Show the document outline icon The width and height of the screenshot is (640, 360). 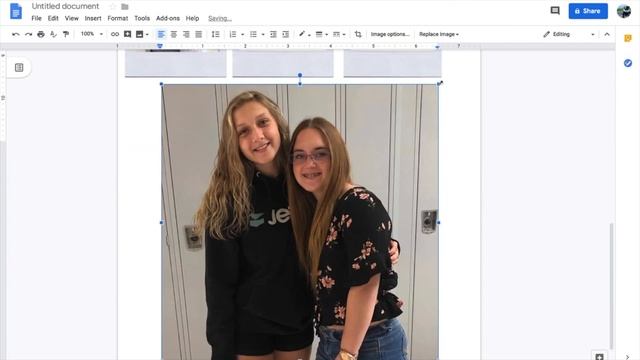point(19,68)
